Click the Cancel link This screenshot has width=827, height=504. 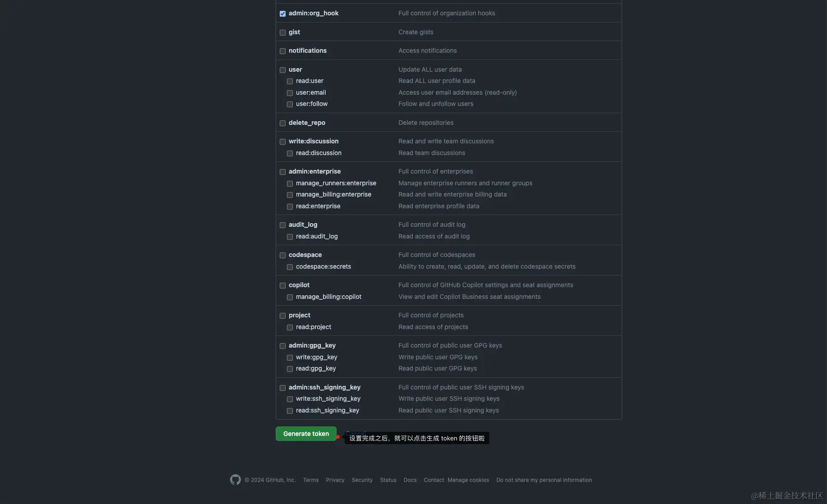click(356, 433)
